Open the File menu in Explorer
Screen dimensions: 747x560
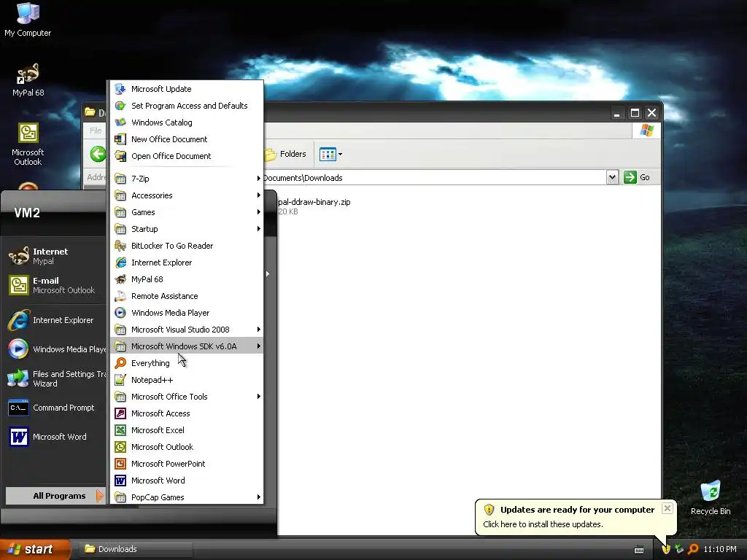96,131
